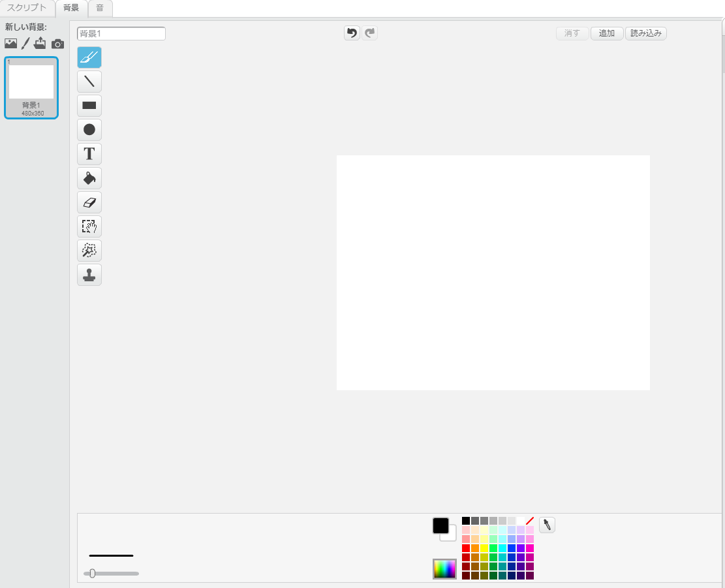Select the Stamp duplicate tool
The width and height of the screenshot is (725, 588).
click(89, 275)
